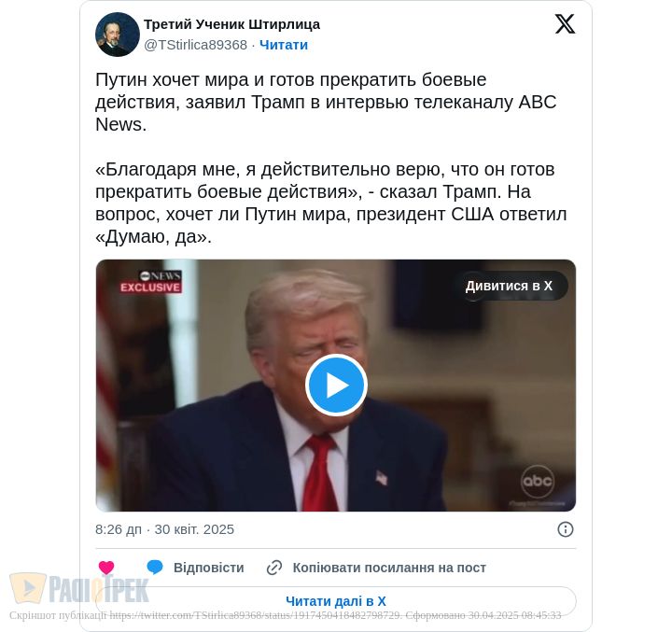Open the author's profile avatar
Image resolution: width=672 pixels, height=632 pixels.
pos(118,35)
